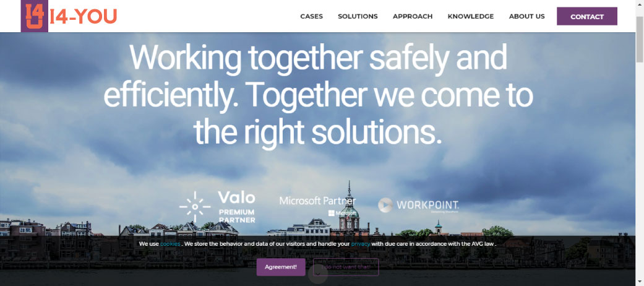This screenshot has width=644, height=286.
Task: Click the scrollbar up arrow
Action: point(640,4)
